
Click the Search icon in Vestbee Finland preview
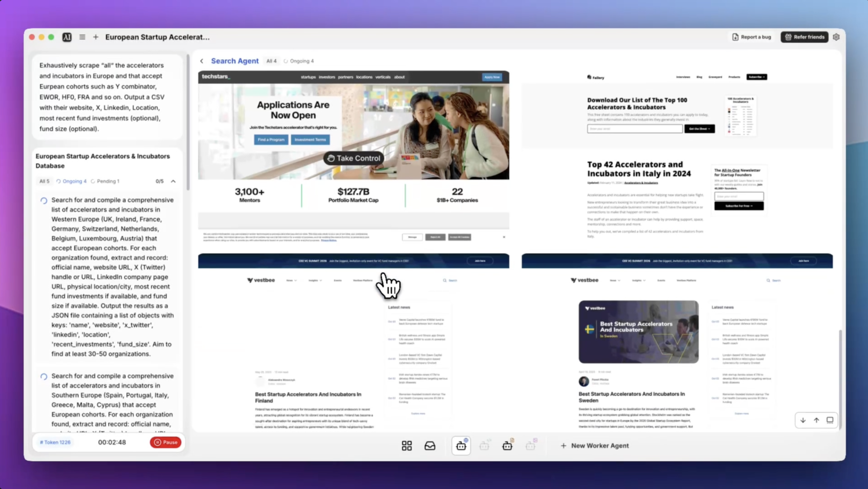(x=450, y=280)
